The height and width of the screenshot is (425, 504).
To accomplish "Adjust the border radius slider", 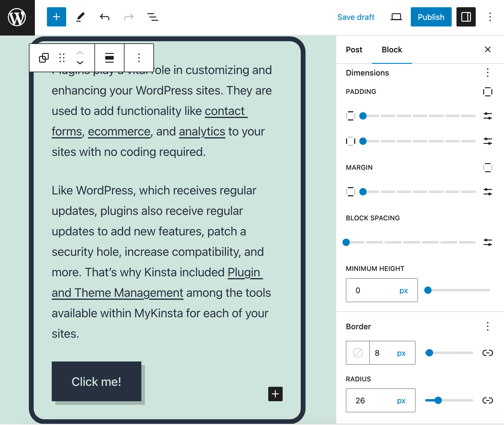I will [438, 400].
